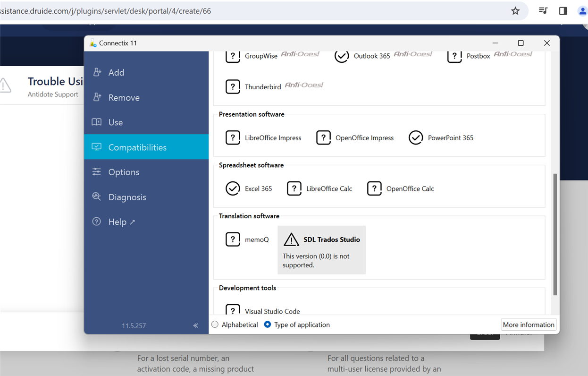The image size is (588, 376).
Task: Click the Excel 365 checkmark icon
Action: click(233, 188)
